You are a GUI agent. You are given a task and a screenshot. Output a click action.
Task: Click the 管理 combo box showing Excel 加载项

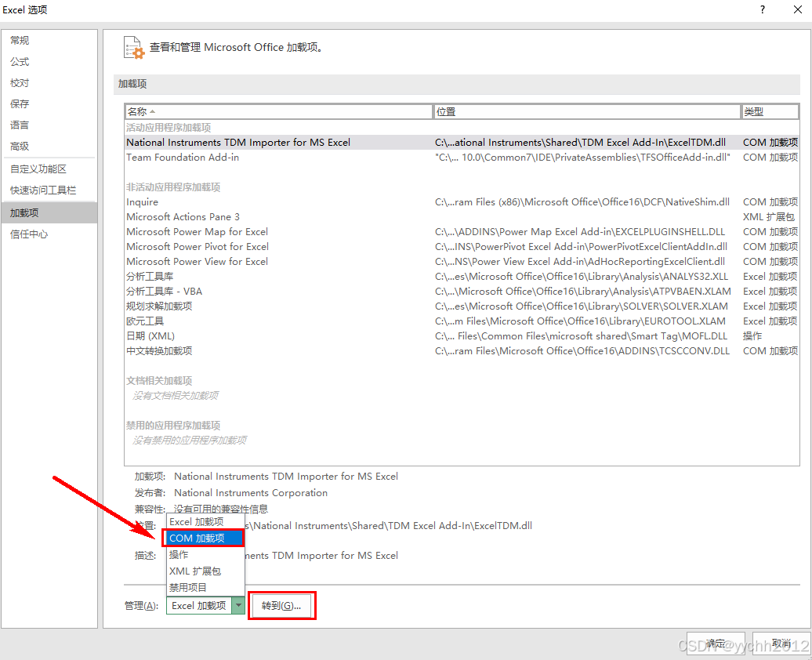click(x=205, y=605)
